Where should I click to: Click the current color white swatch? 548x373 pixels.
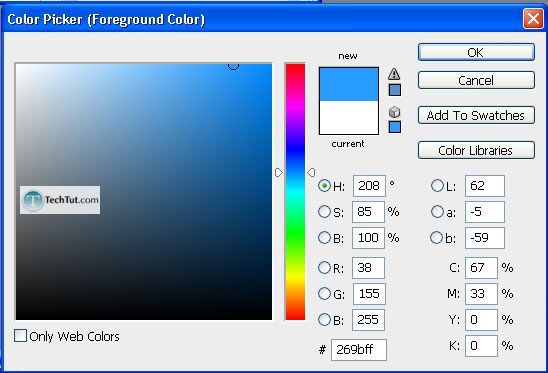click(349, 117)
